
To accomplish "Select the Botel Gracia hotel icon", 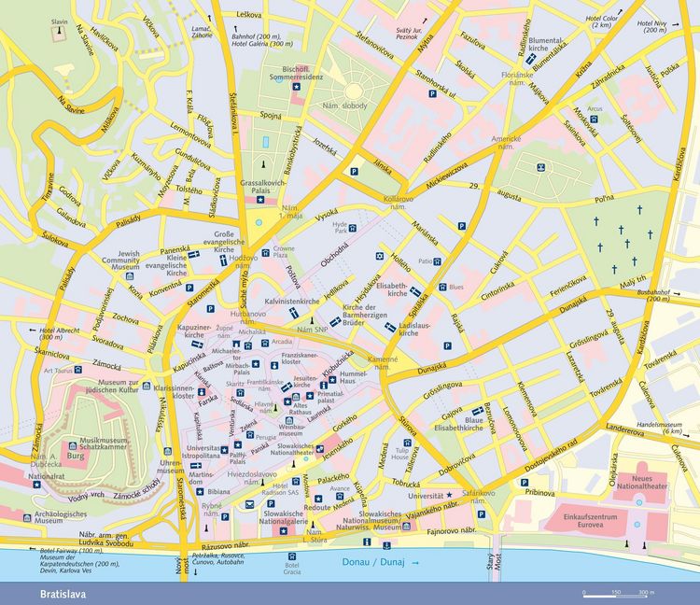I will coord(292,556).
